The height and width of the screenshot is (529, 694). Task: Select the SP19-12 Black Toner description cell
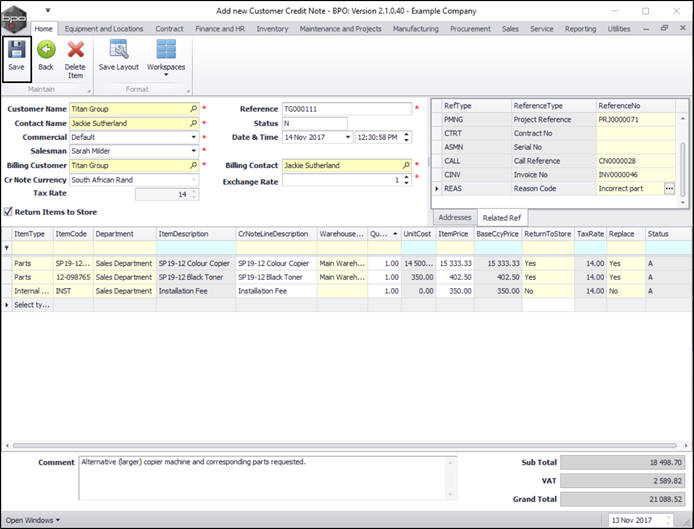195,277
